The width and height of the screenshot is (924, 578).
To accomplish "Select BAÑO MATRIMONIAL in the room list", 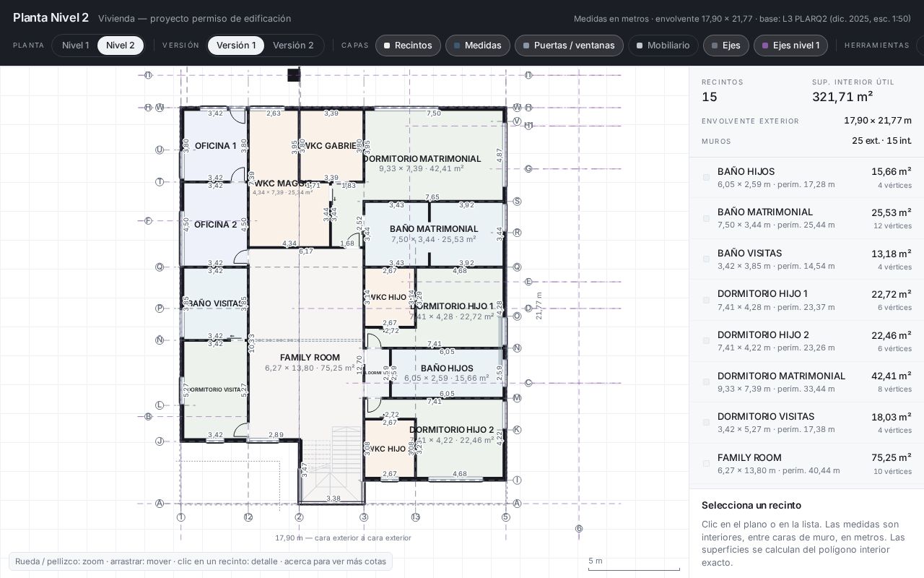I will (806, 218).
